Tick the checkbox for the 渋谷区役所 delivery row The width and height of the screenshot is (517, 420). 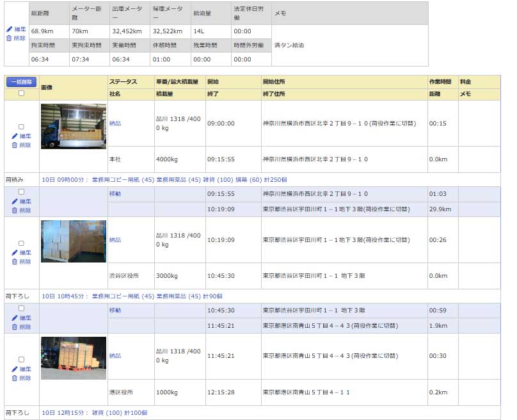21,243
